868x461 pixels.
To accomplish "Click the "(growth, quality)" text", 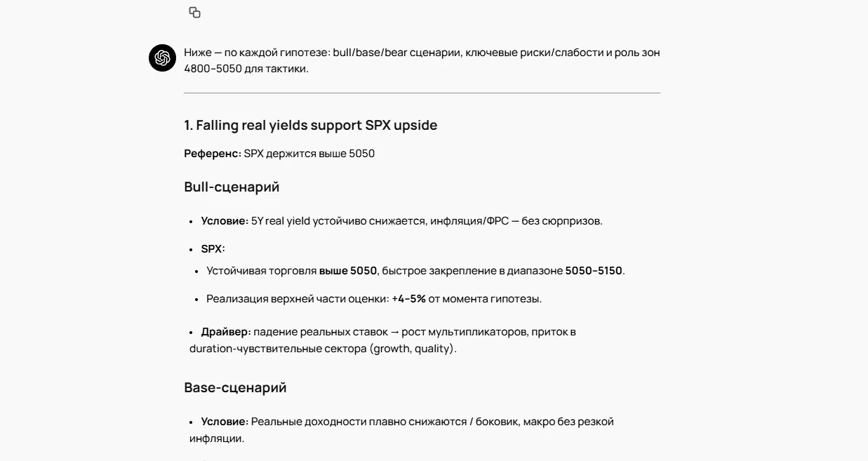I will tap(413, 348).
